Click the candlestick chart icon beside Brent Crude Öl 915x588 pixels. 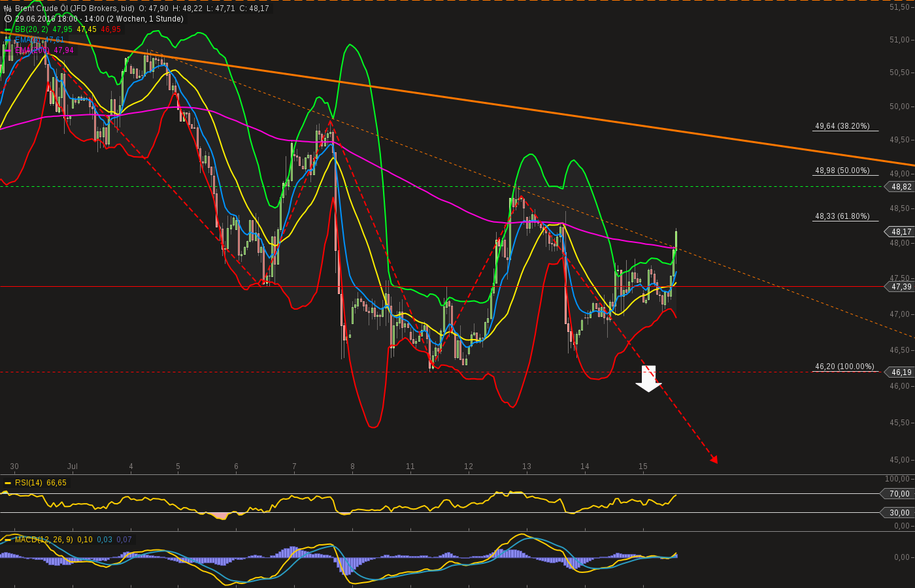coord(8,8)
